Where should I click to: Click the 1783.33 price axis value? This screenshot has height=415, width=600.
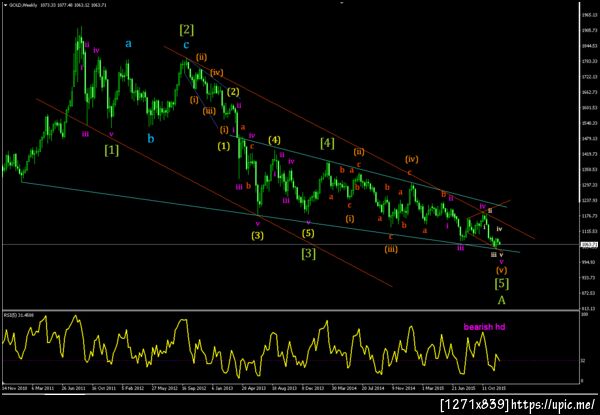coord(588,61)
